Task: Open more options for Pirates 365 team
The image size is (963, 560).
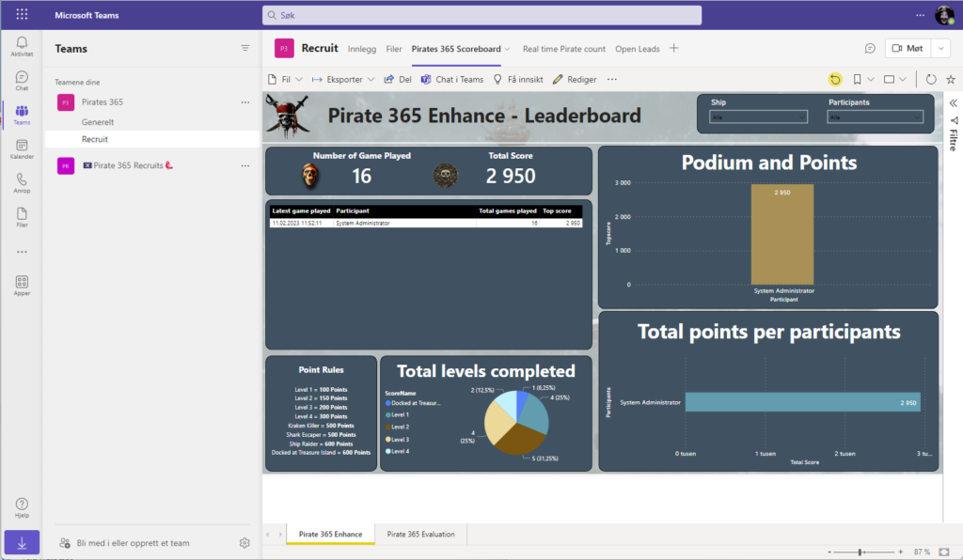Action: (x=245, y=102)
